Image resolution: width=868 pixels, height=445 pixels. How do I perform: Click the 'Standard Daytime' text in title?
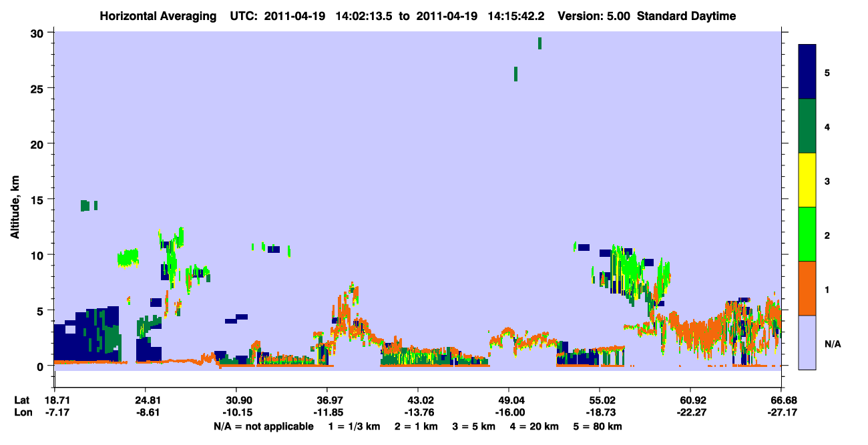tap(686, 16)
